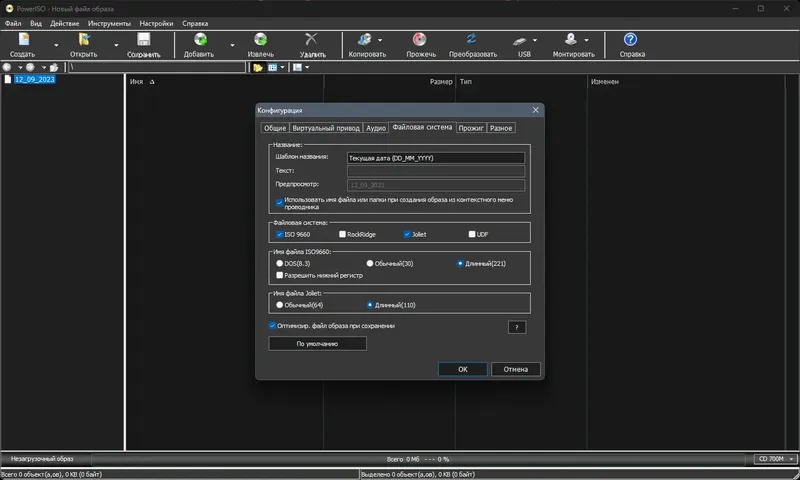Click the По умолчанию button
The height and width of the screenshot is (480, 800).
(x=317, y=344)
